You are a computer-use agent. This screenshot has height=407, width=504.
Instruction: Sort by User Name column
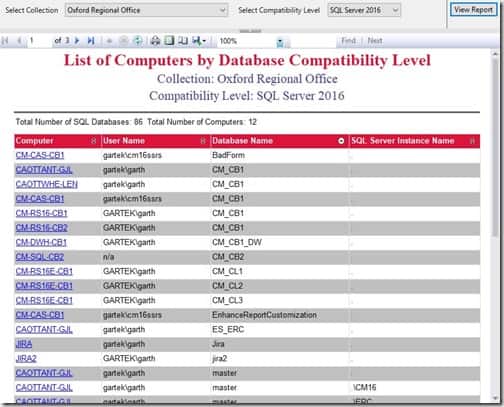[x=203, y=141]
